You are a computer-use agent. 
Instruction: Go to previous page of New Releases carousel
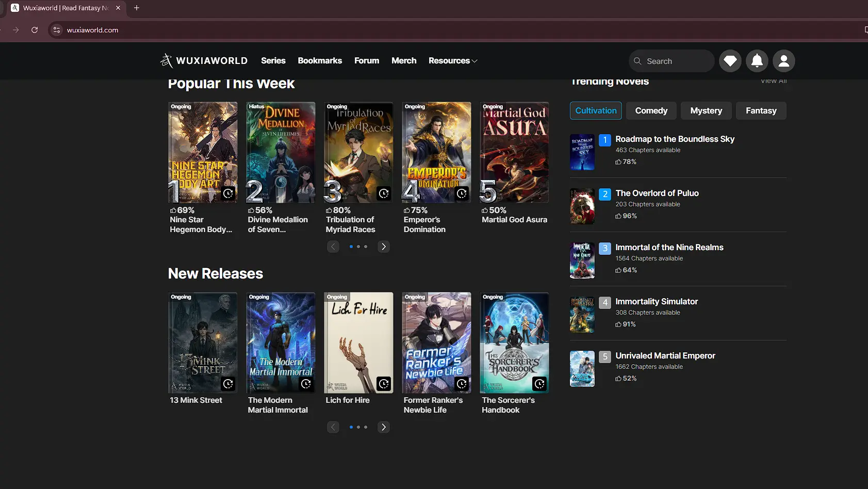tap(333, 427)
